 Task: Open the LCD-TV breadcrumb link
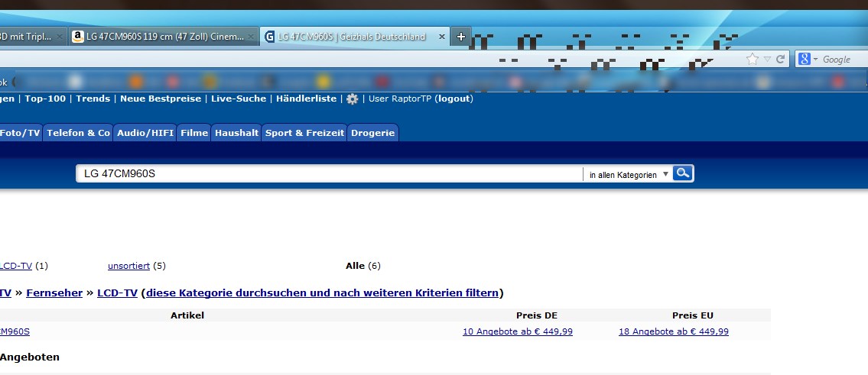117,293
